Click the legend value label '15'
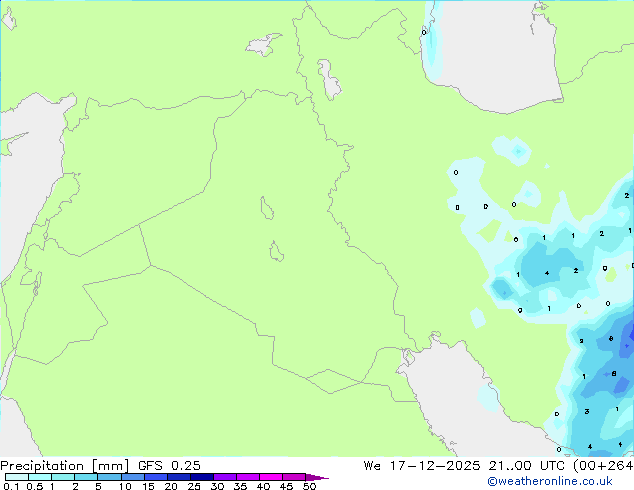The image size is (634, 490). [x=148, y=486]
